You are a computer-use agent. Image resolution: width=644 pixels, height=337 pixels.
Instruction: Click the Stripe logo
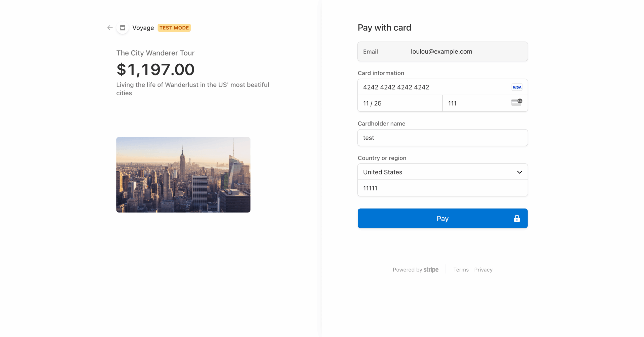pyautogui.click(x=431, y=270)
